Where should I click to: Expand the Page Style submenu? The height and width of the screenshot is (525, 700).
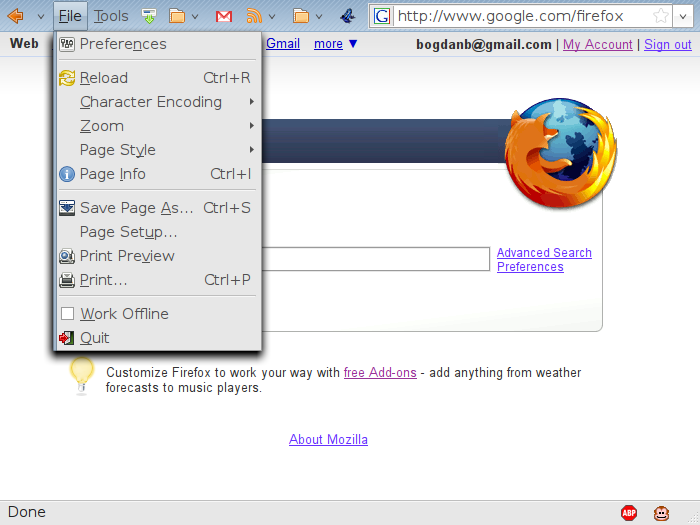click(157, 150)
